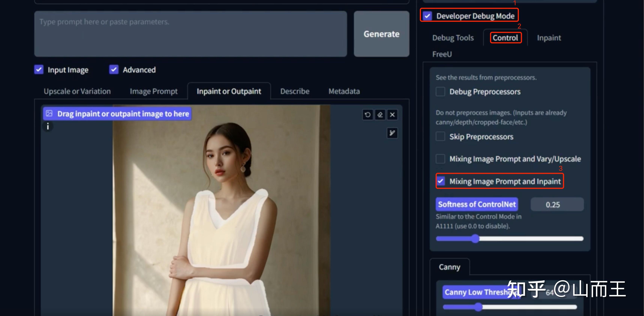Open the Describe tab

295,91
